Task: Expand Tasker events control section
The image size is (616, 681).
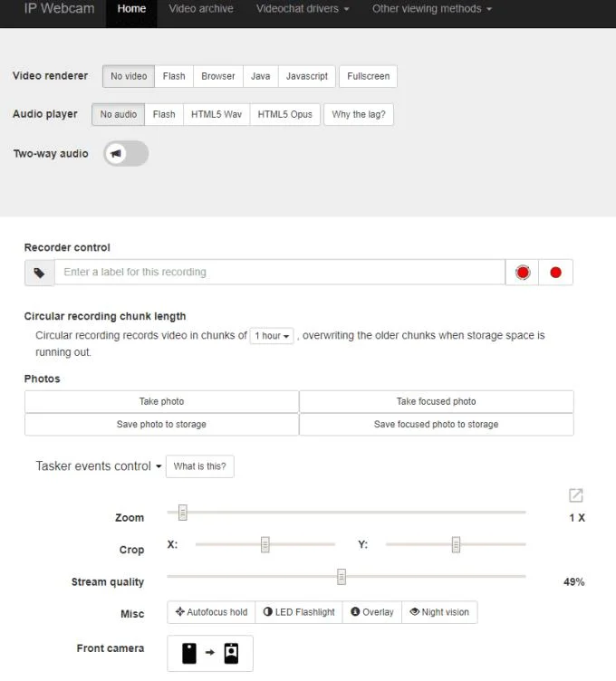Action: pyautogui.click(x=99, y=466)
